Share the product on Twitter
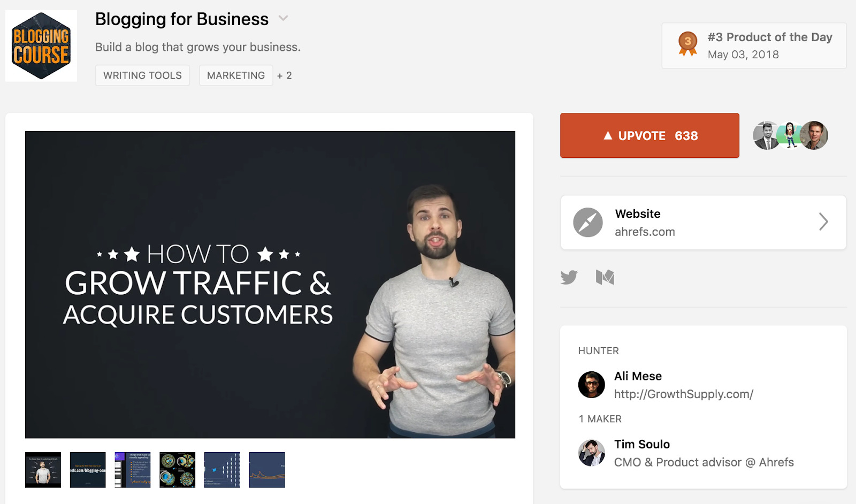The width and height of the screenshot is (856, 504). click(569, 277)
